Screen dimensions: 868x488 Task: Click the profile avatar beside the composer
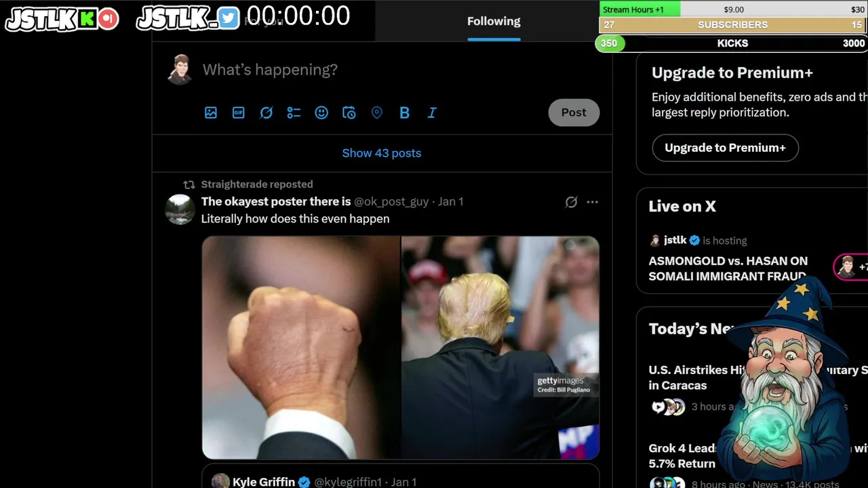click(x=180, y=70)
